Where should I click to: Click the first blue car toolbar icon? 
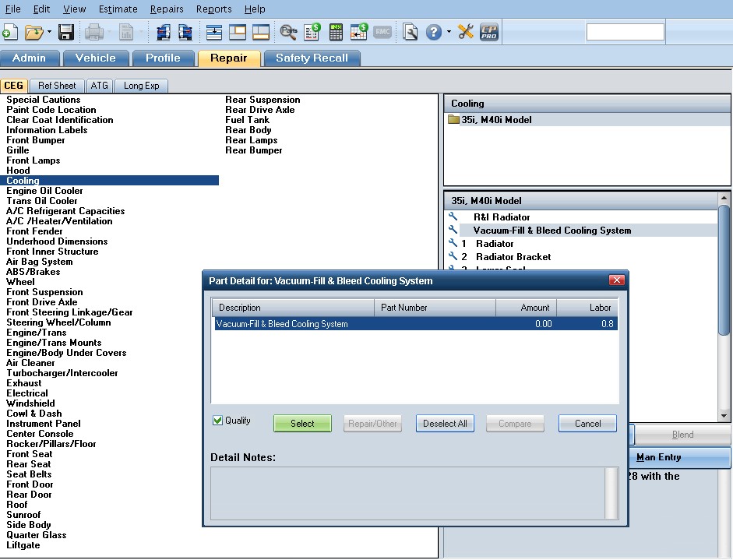point(163,32)
